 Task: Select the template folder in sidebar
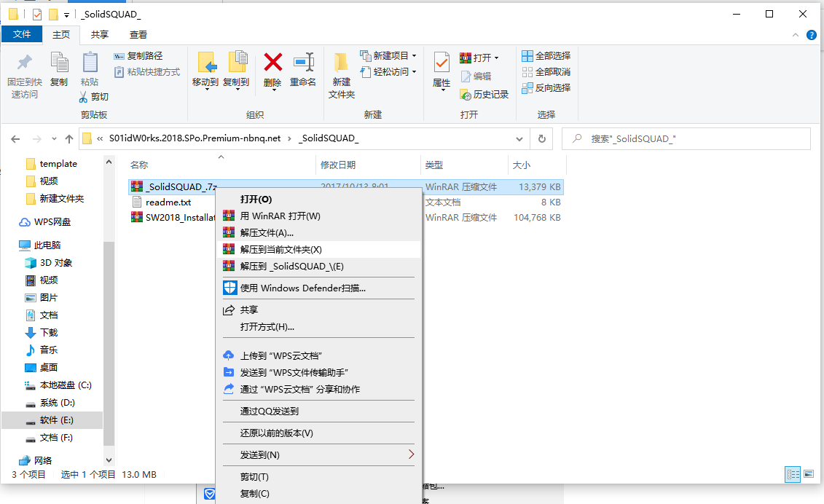52,164
